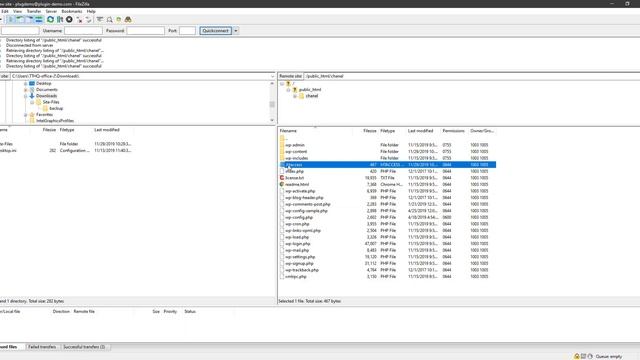Sort remote files by Permissions column
The height and width of the screenshot is (360, 640).
tap(453, 131)
